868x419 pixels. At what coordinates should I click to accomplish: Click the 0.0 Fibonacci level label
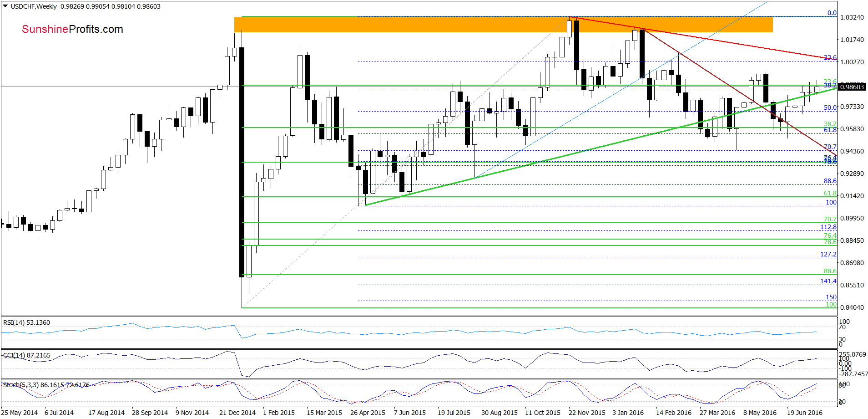tap(832, 13)
